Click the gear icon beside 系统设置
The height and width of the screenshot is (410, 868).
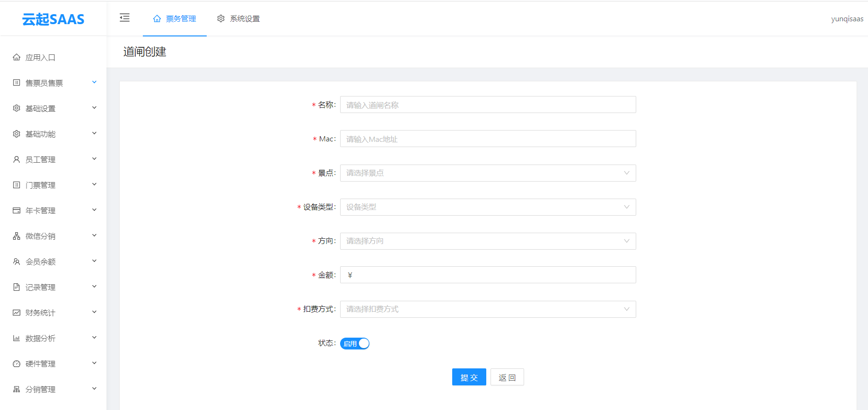[x=221, y=19]
